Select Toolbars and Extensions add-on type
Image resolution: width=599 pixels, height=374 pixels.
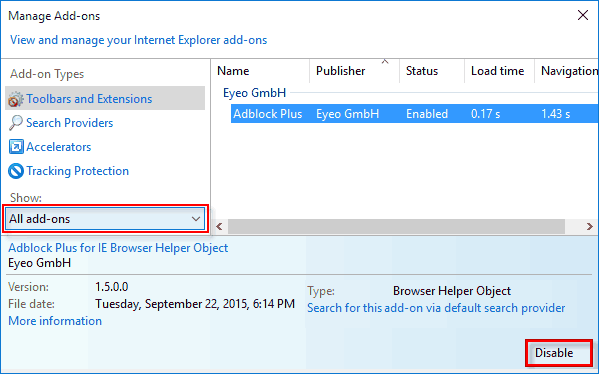click(105, 99)
